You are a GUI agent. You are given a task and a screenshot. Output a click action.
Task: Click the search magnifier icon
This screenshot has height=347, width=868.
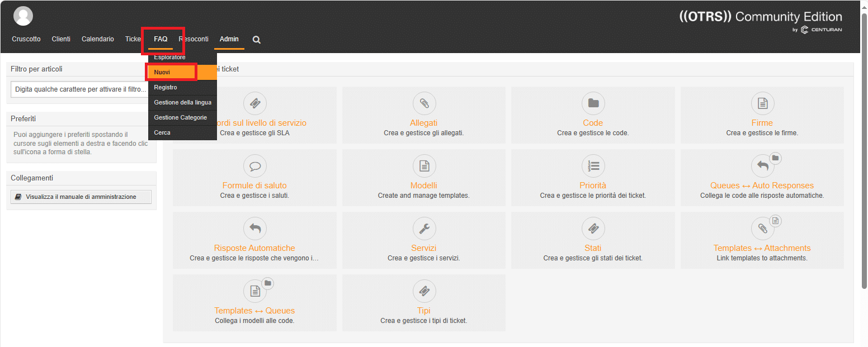pos(257,40)
